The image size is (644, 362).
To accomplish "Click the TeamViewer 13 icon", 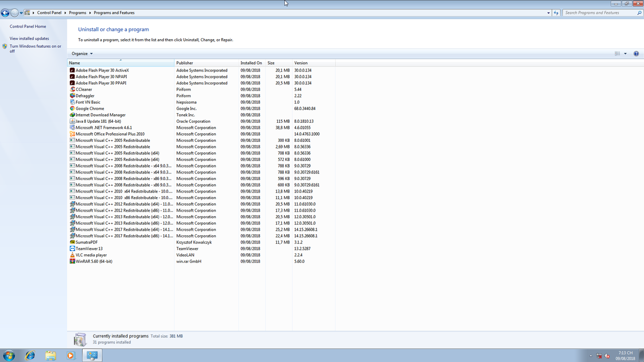I will (72, 249).
